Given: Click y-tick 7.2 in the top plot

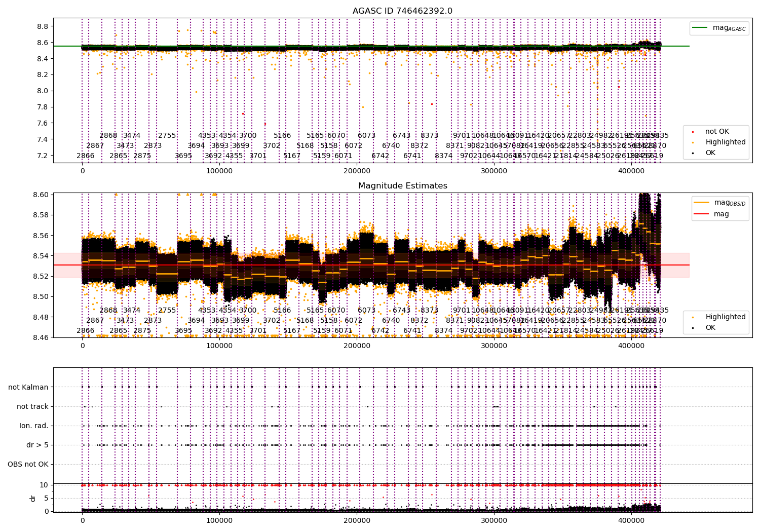Looking at the screenshot, I should (43, 156).
